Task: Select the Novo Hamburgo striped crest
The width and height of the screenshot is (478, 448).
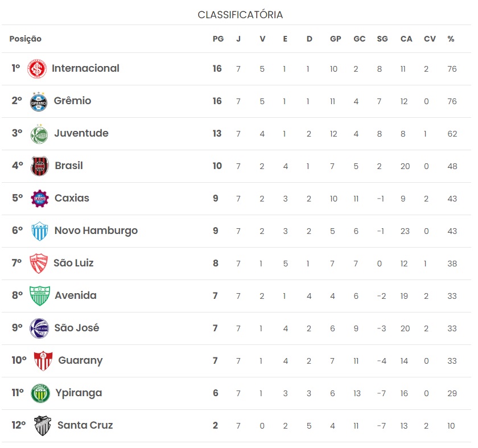Action: click(x=40, y=231)
